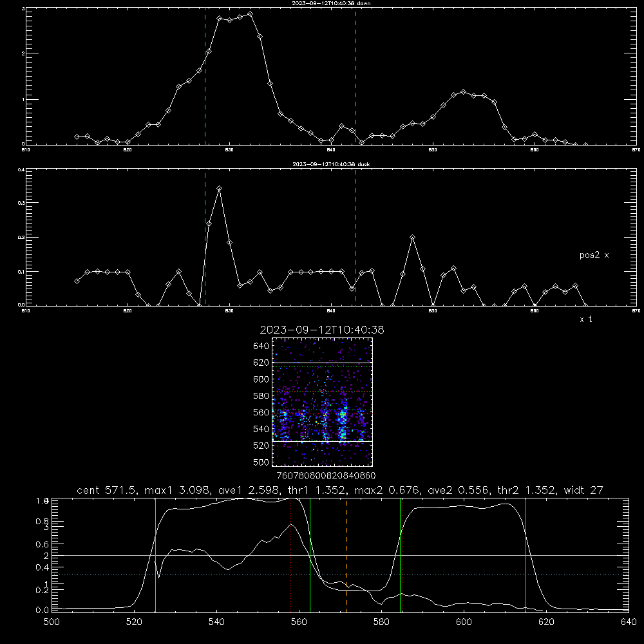Image resolution: width=644 pixels, height=644 pixels.
Task: Click the '580' x-axis label of bottom plot
Action: (x=381, y=622)
